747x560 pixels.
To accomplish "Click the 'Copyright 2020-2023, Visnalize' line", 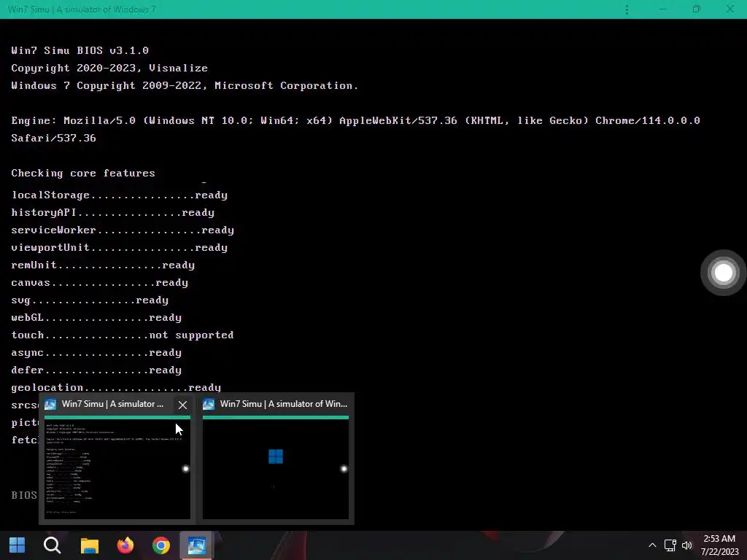I will [109, 68].
